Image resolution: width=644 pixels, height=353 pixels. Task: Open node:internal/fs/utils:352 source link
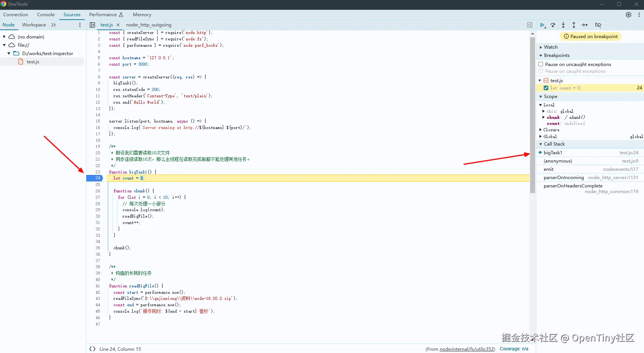point(467,349)
